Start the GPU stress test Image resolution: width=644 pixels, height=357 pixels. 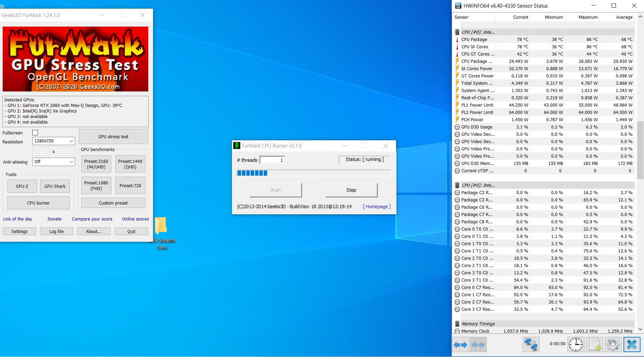coord(113,137)
